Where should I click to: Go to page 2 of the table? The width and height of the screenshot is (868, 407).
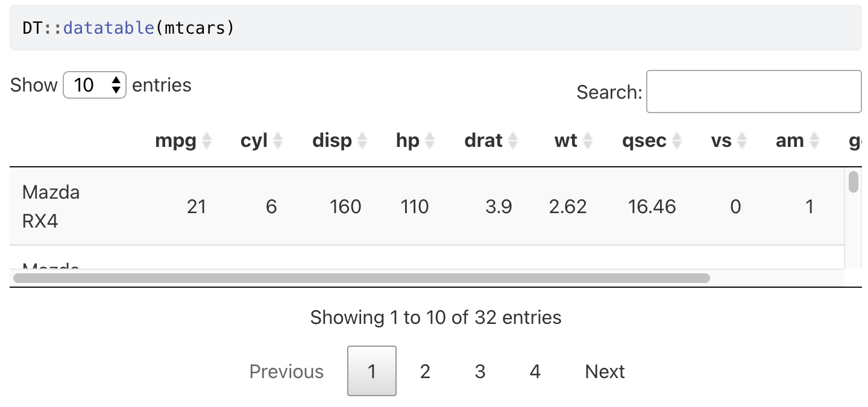tap(425, 371)
